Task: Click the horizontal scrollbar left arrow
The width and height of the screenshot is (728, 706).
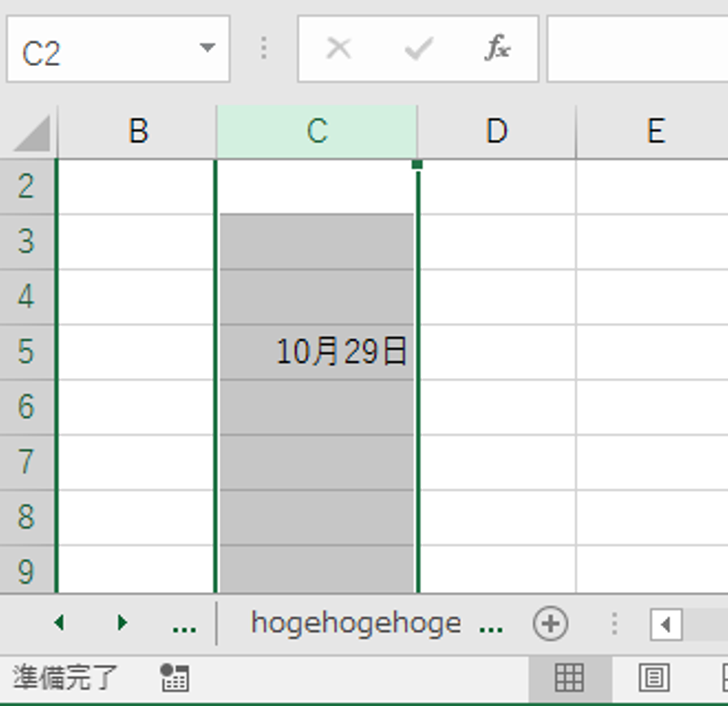Action: pyautogui.click(x=665, y=625)
